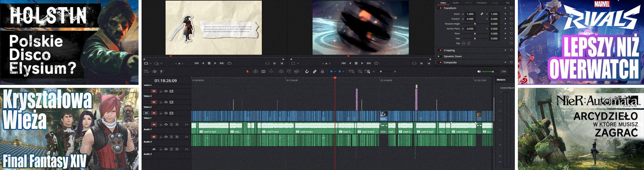Open the flag color dropdown arrow

click(335, 71)
